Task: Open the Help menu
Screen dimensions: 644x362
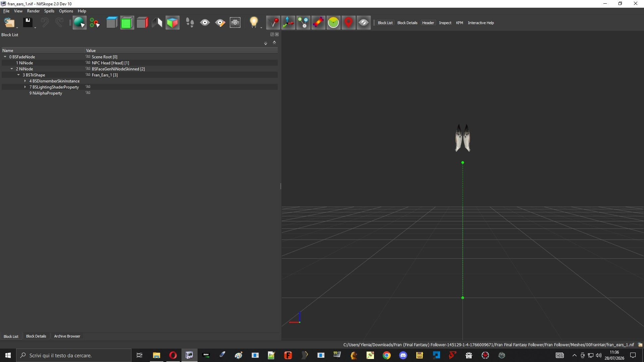Action: (x=82, y=11)
